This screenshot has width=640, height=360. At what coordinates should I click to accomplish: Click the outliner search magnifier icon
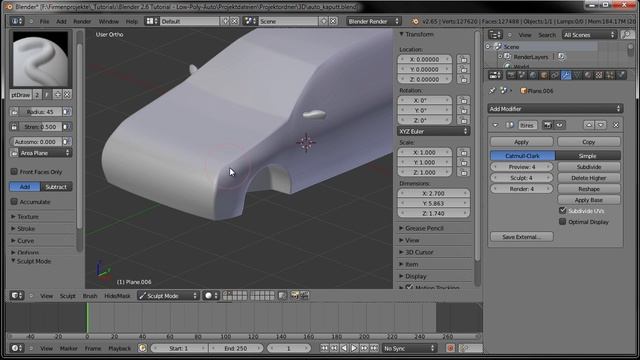(627, 35)
